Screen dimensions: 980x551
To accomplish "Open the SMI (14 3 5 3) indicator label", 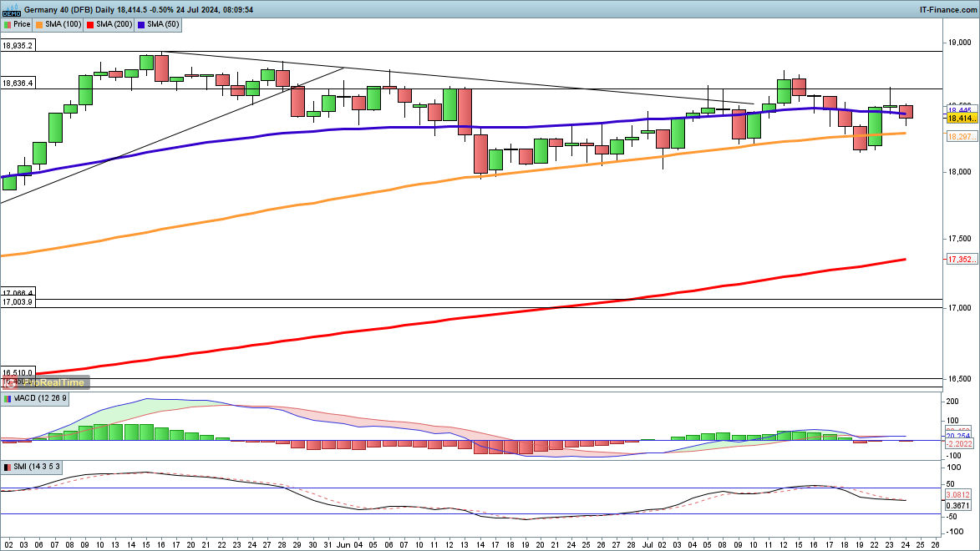I will [37, 468].
